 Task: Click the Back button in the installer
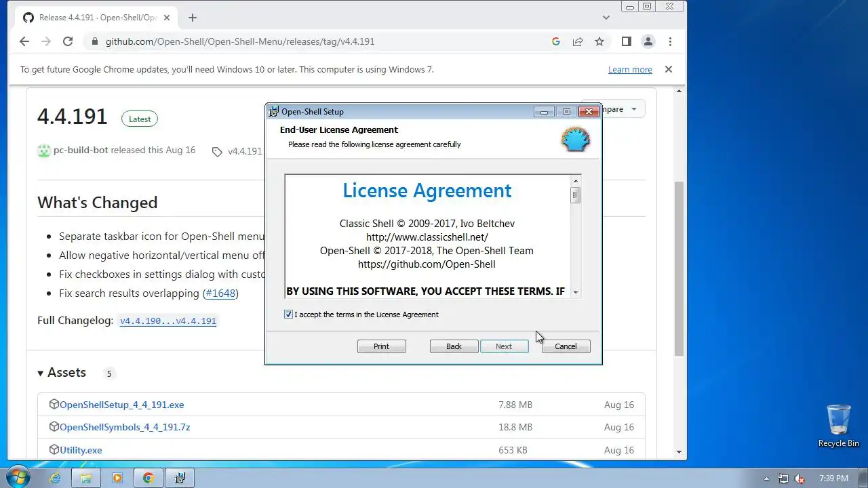(454, 346)
